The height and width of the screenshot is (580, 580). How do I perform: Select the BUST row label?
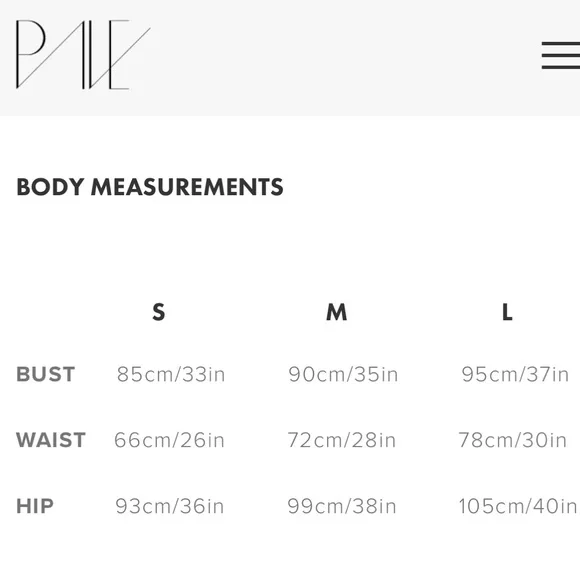(46, 374)
